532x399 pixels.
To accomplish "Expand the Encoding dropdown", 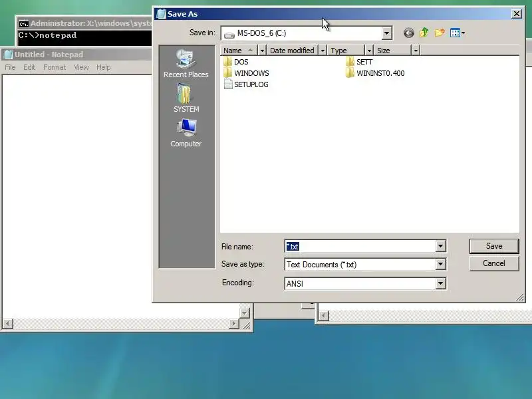I will [x=440, y=283].
